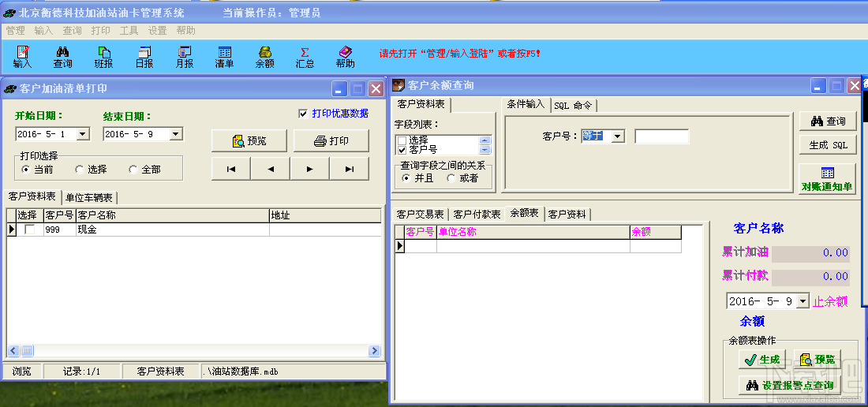The width and height of the screenshot is (868, 407).
Task: Click the field list up arrow
Action: pyautogui.click(x=485, y=140)
